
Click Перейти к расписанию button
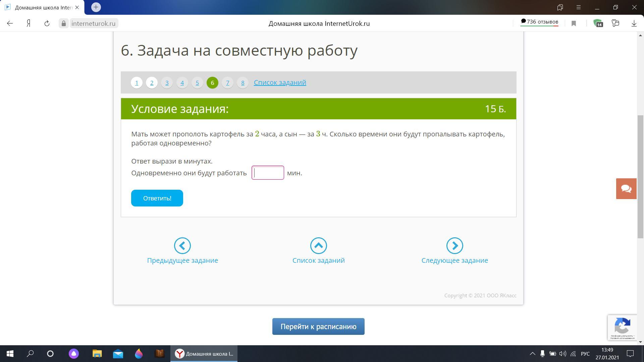tap(318, 326)
